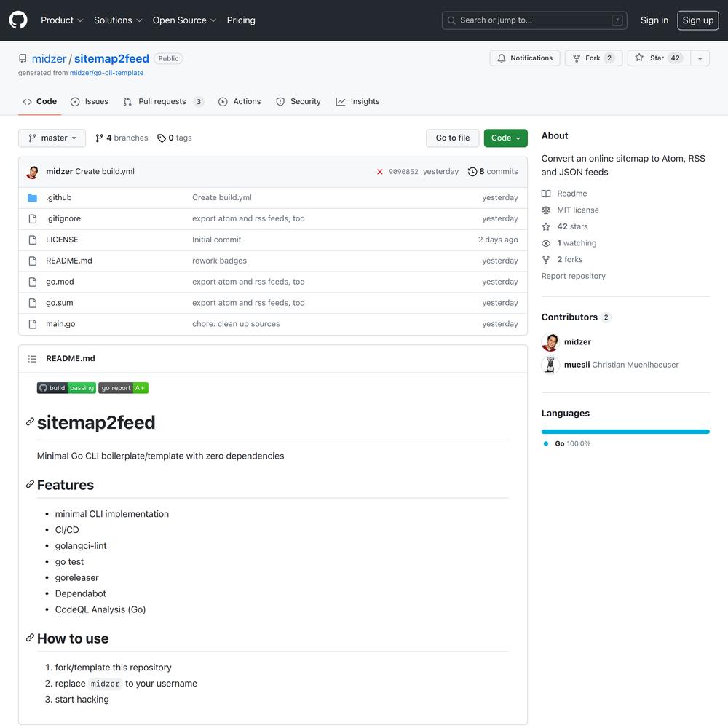Open commit message 'rework badges'
Screen dimensions: 728x728
pyautogui.click(x=219, y=261)
